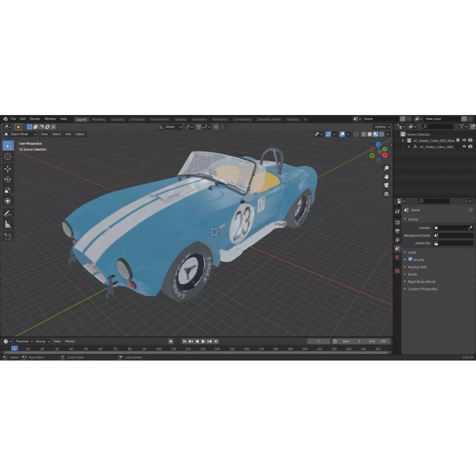The width and height of the screenshot is (476, 476).
Task: Open the Playback dropdown in timeline
Action: 24,342
